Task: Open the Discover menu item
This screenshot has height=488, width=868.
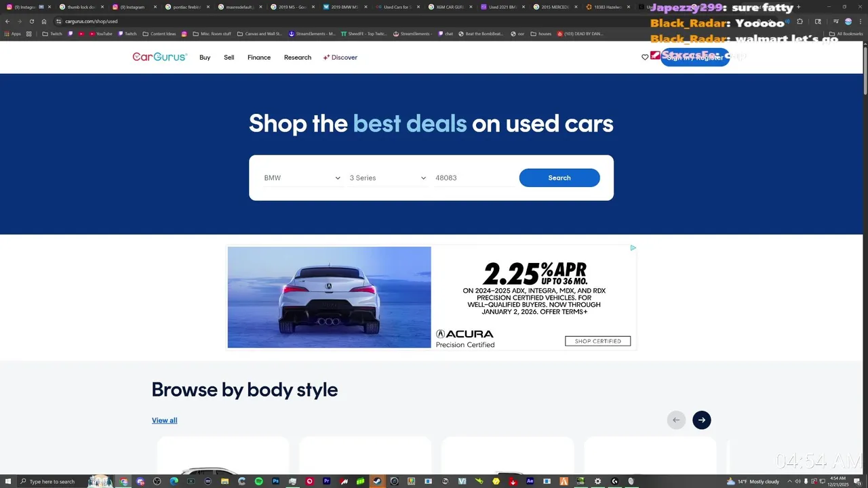Action: [340, 58]
